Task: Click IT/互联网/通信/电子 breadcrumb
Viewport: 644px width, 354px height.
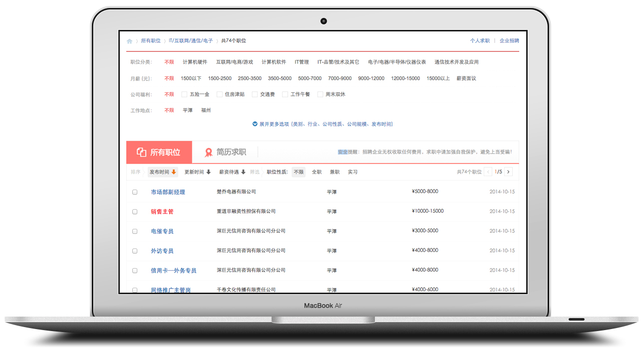Action: click(191, 41)
